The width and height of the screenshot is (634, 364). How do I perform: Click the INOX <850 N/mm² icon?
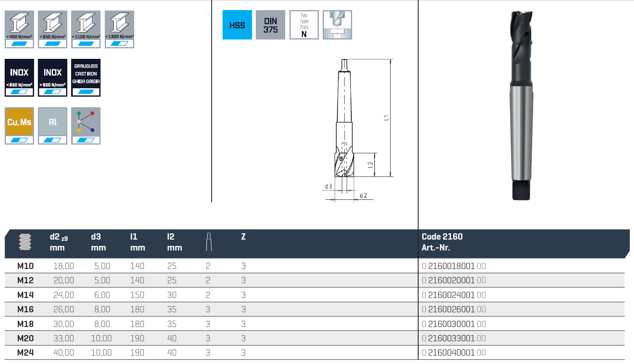click(x=19, y=77)
